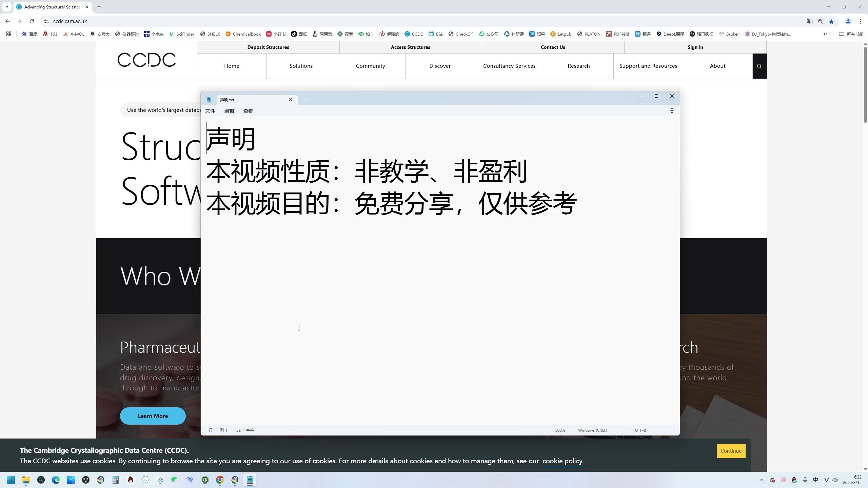
Task: Open Notepad settings gear icon
Action: [x=672, y=110]
